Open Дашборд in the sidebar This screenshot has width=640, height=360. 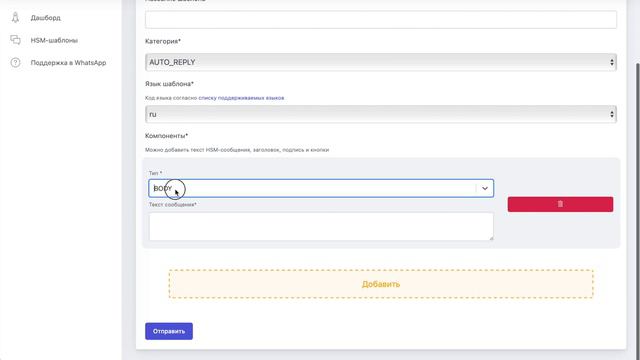pos(45,18)
